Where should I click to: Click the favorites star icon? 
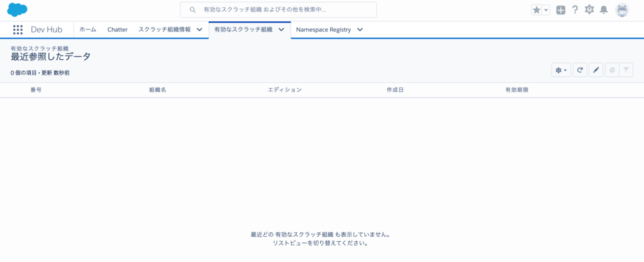click(536, 10)
